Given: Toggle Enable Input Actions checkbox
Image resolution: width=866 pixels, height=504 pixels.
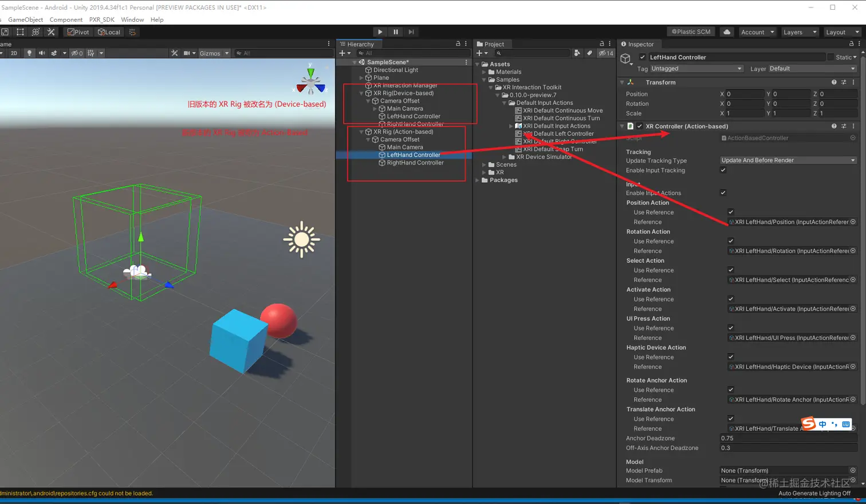Looking at the screenshot, I should pyautogui.click(x=723, y=192).
